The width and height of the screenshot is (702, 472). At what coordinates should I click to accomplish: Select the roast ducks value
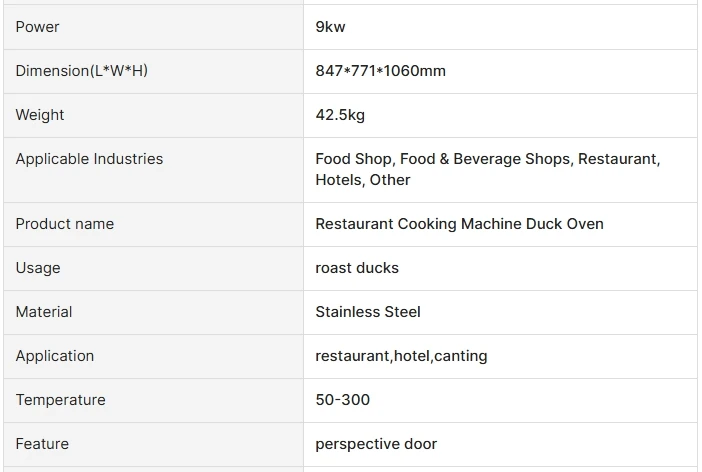pyautogui.click(x=357, y=268)
